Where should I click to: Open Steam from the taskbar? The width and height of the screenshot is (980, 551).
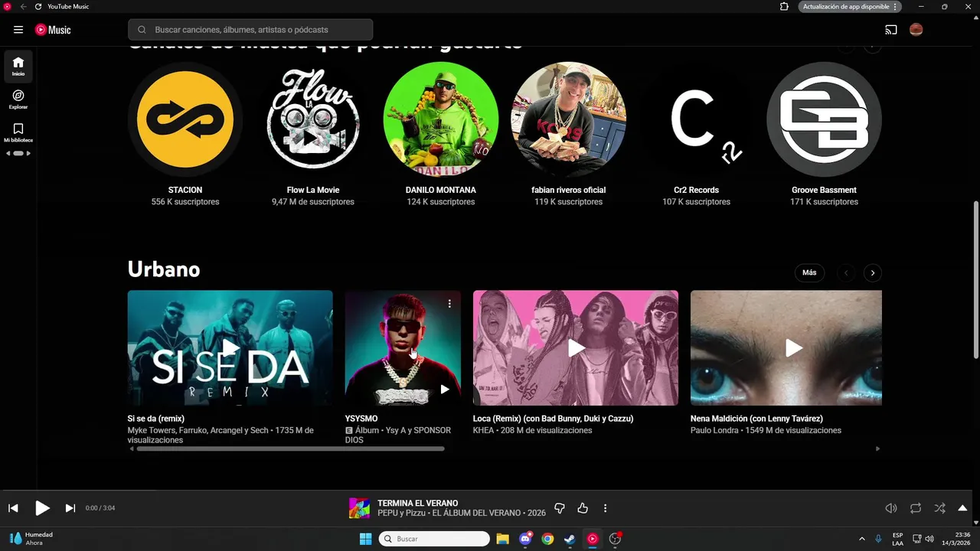click(x=570, y=539)
